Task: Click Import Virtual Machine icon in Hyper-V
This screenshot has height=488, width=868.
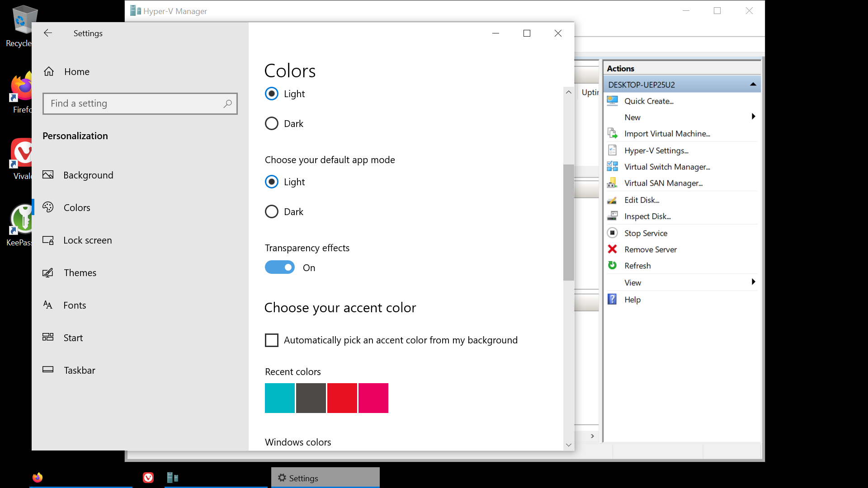Action: coord(612,133)
